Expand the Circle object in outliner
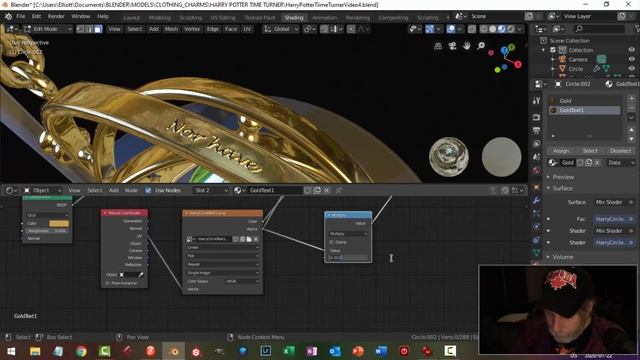This screenshot has height=360, width=640. pyautogui.click(x=553, y=69)
